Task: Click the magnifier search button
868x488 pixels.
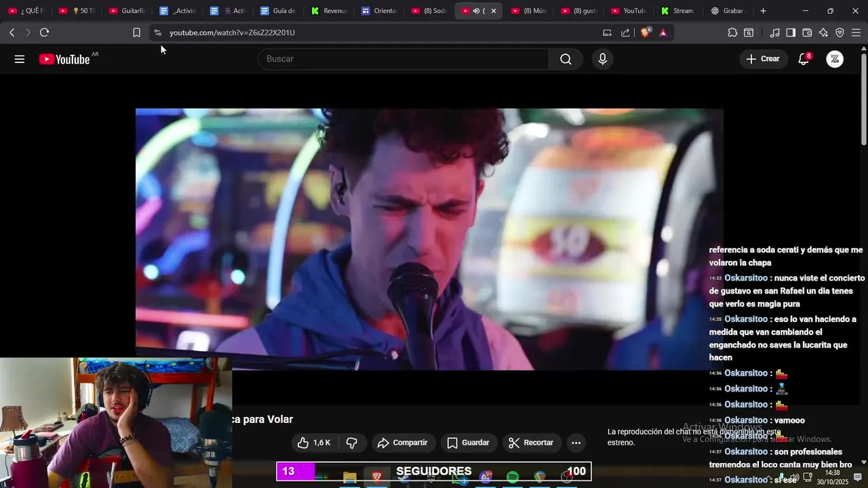Action: [x=566, y=59]
